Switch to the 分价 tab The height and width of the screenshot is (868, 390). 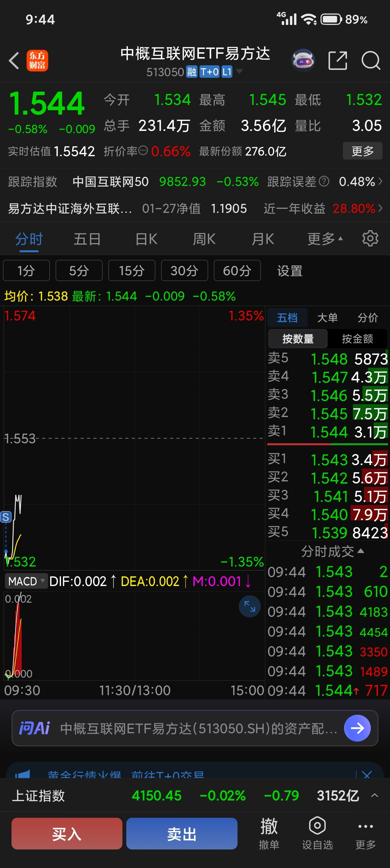(367, 317)
